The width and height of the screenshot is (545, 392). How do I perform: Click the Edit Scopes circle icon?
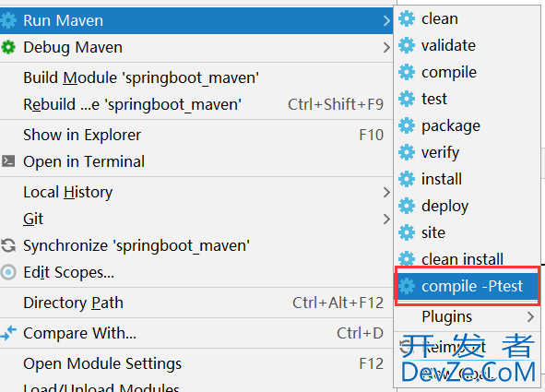(8, 272)
